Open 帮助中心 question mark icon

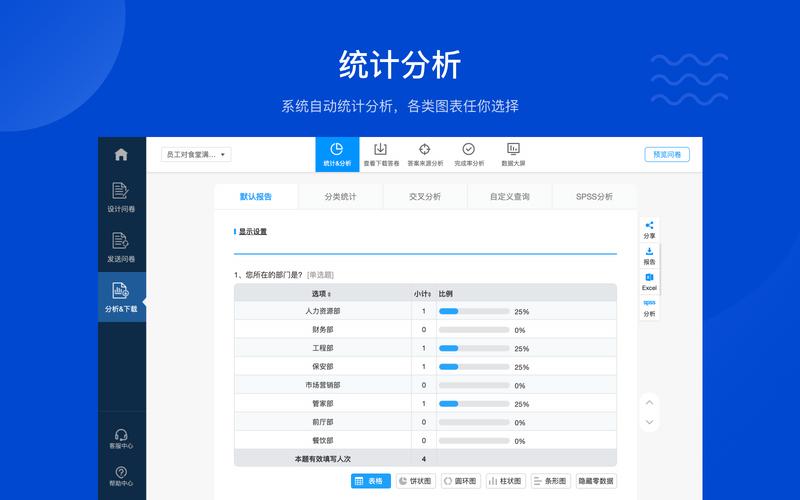[121, 476]
